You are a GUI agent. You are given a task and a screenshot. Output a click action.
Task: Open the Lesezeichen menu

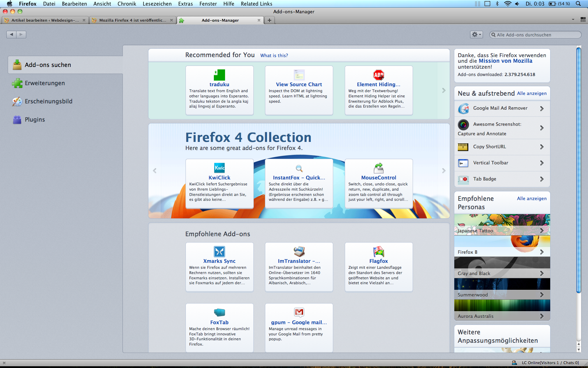coord(157,4)
